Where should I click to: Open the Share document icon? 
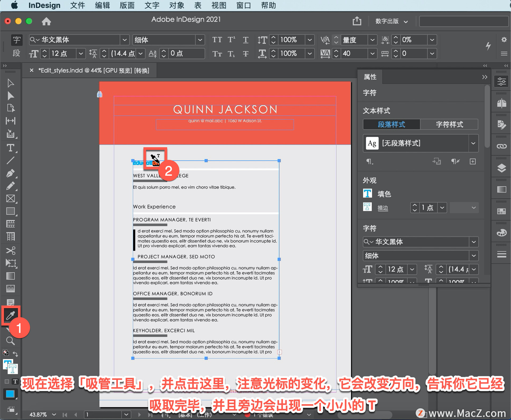coord(357,21)
